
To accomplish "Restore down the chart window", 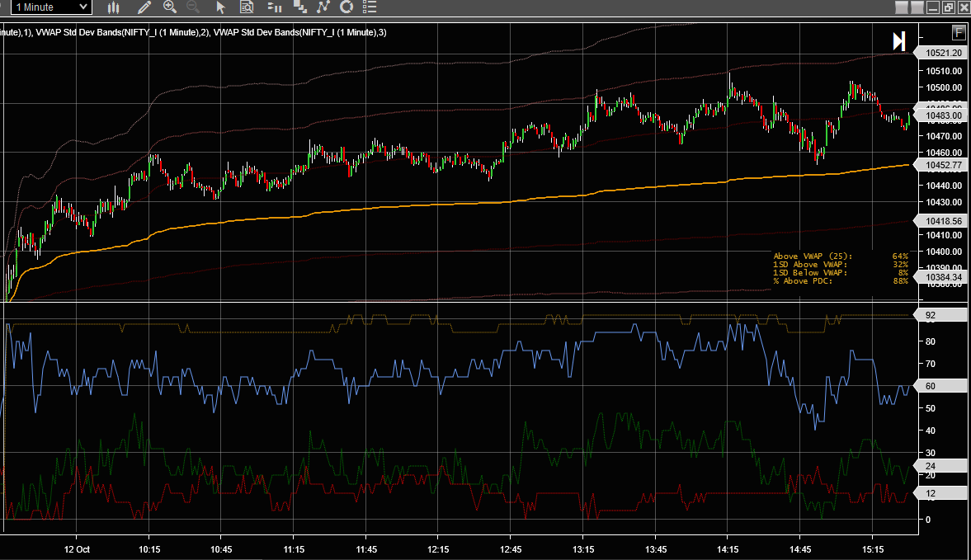I will (x=949, y=7).
